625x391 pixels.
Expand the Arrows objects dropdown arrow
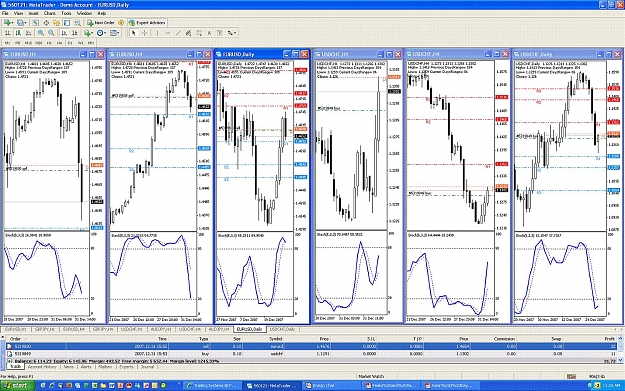[x=235, y=33]
